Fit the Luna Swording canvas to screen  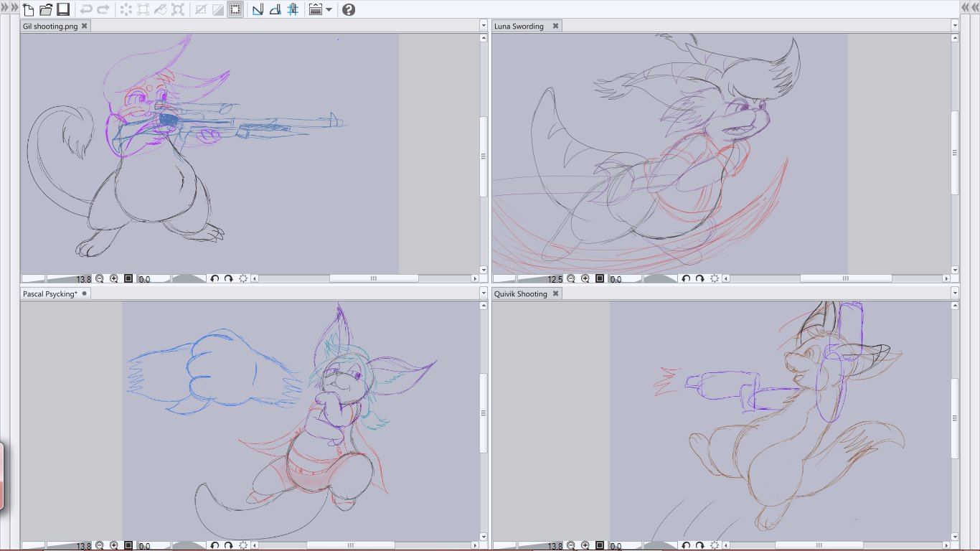click(600, 278)
